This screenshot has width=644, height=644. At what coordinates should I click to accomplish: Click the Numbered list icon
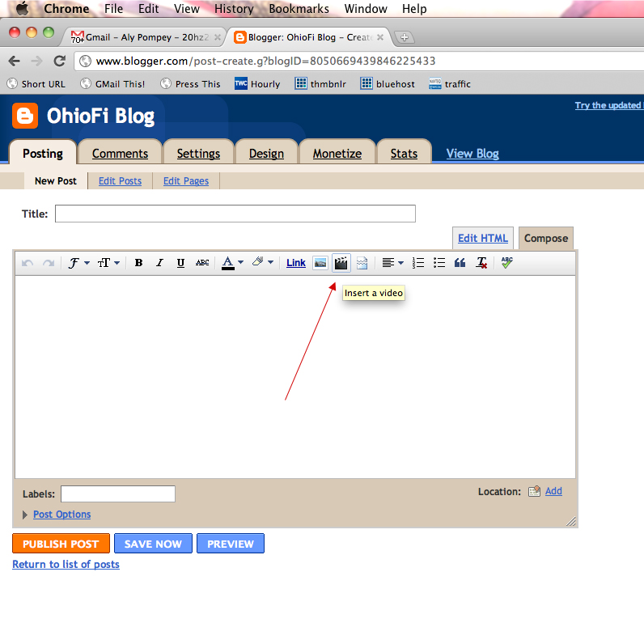[418, 263]
